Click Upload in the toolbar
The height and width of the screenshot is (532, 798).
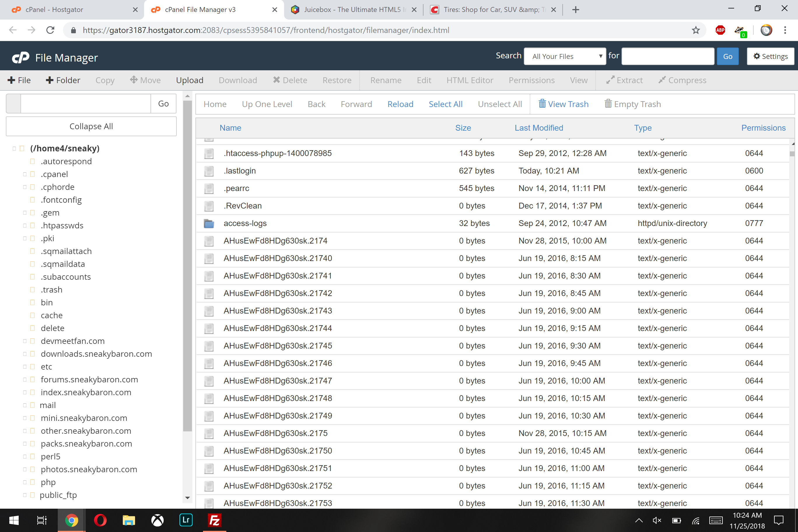[190, 80]
